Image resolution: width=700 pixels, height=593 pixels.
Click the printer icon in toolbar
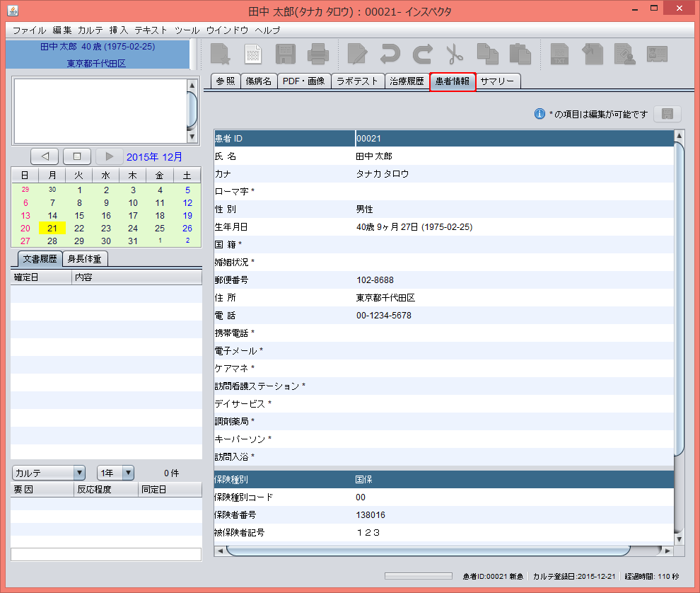[317, 54]
